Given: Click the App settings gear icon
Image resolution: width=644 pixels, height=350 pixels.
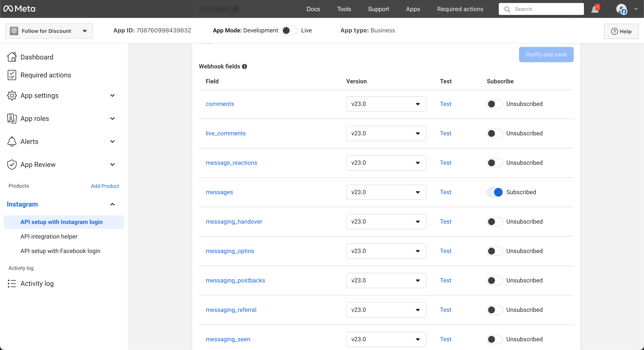Looking at the screenshot, I should [12, 95].
